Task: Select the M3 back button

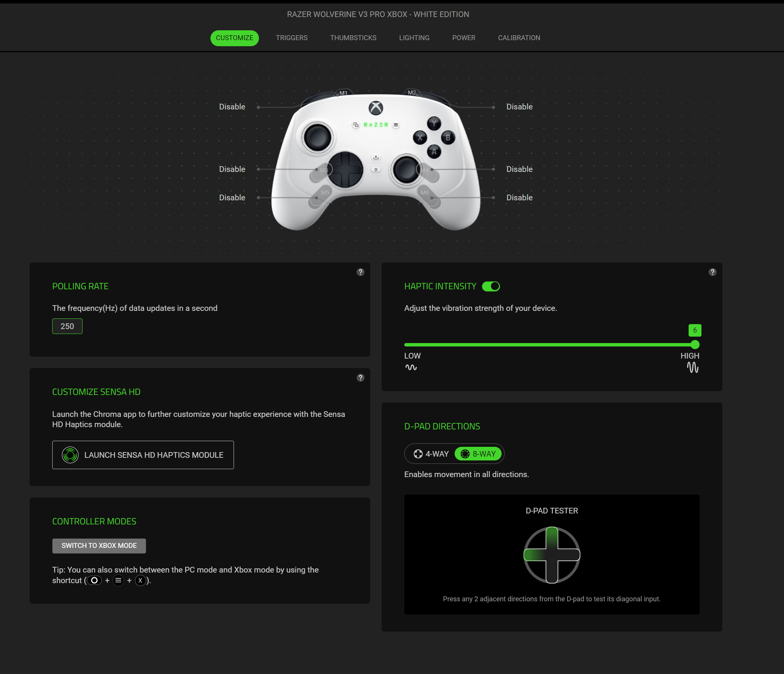Action: 321,172
